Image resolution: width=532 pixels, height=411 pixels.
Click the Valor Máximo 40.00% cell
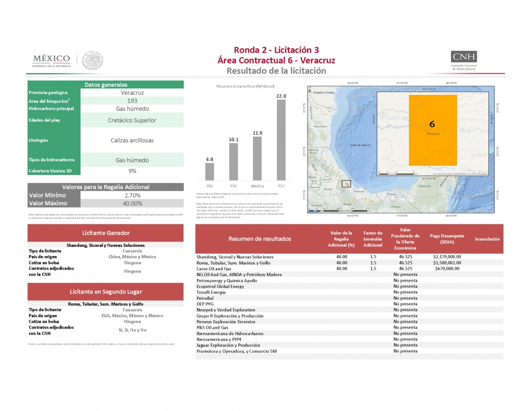[132, 203]
